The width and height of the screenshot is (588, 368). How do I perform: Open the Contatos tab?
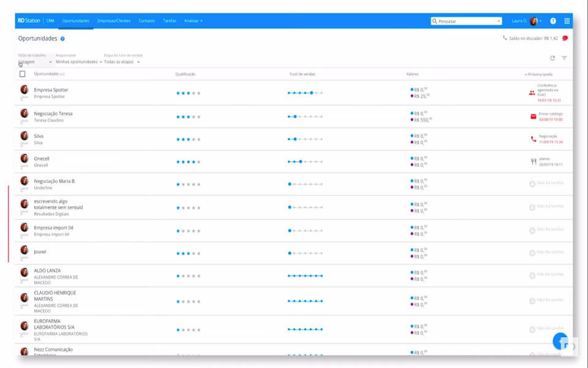tap(146, 21)
